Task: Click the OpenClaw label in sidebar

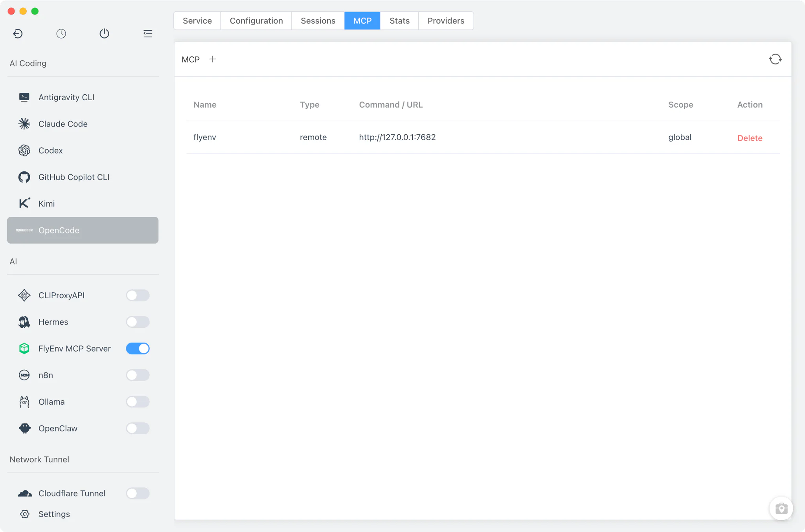Action: (x=58, y=428)
